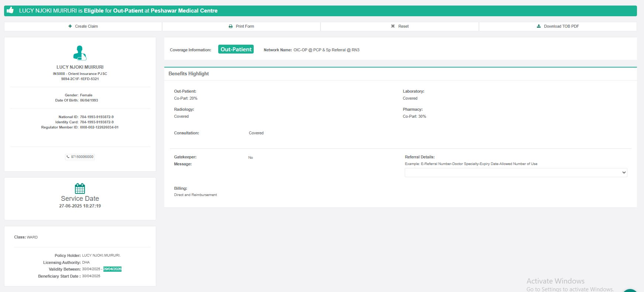Click the printer icon beside Print Form
Viewport: 644px width, 292px height.
point(231,26)
